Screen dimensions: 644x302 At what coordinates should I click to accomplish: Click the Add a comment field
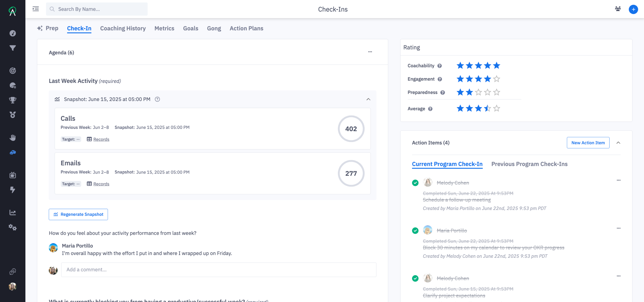tap(218, 270)
